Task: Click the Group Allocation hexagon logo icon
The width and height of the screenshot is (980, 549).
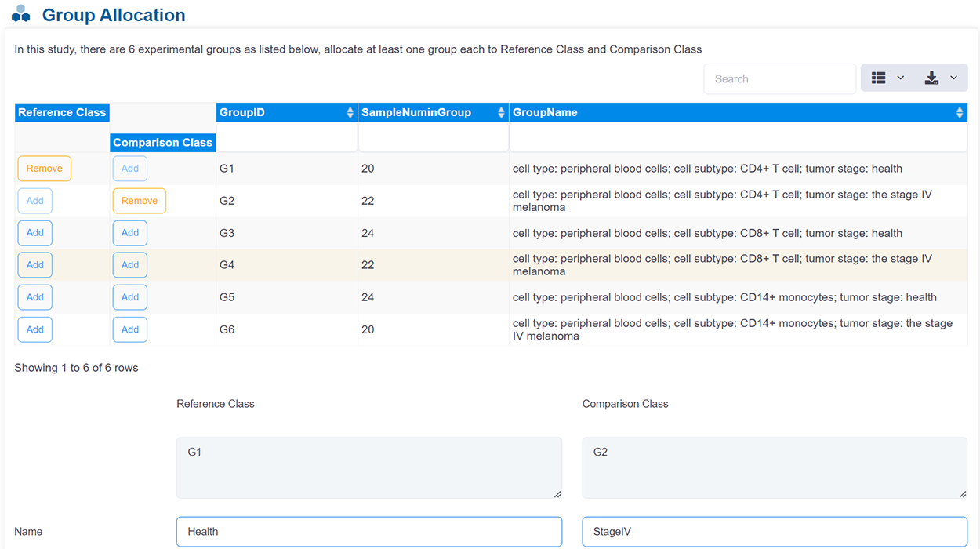Action: 21,14
